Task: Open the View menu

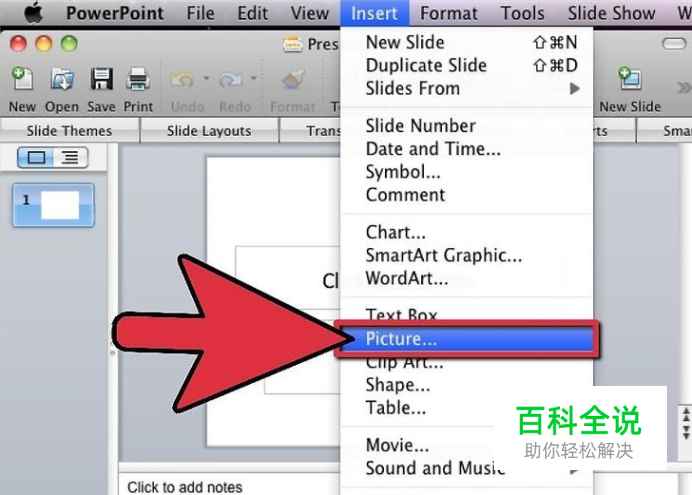Action: [x=310, y=13]
